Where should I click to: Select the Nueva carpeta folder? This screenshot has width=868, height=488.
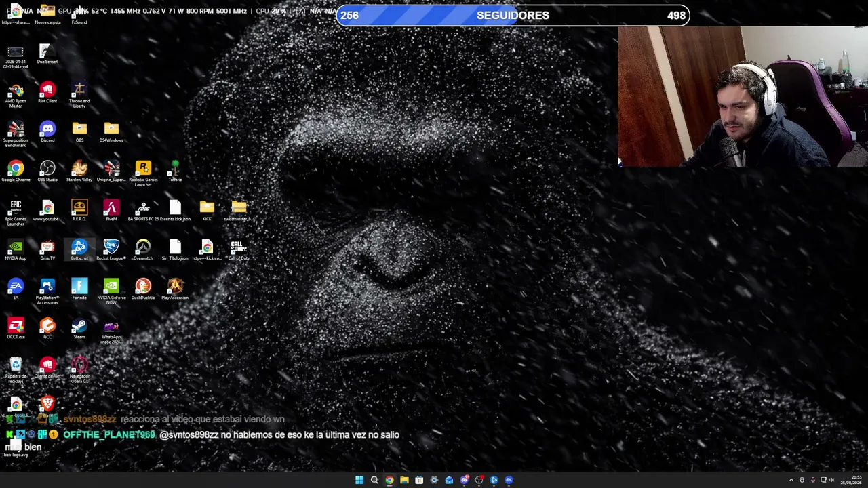[47, 15]
